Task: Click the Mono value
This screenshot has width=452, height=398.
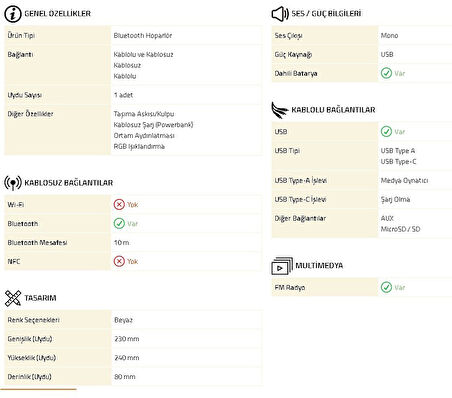Action: pos(389,35)
